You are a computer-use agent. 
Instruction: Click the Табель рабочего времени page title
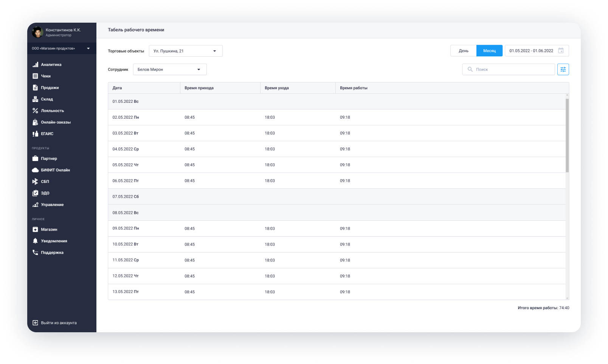(x=136, y=30)
